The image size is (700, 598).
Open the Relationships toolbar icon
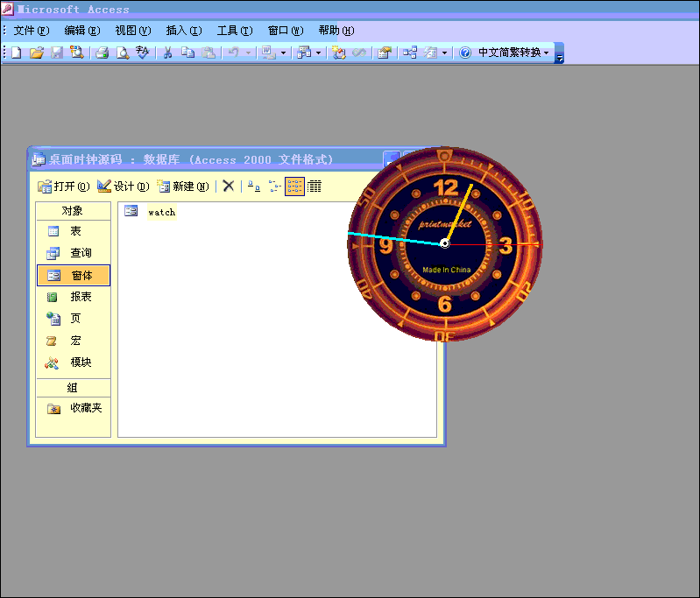pos(410,53)
